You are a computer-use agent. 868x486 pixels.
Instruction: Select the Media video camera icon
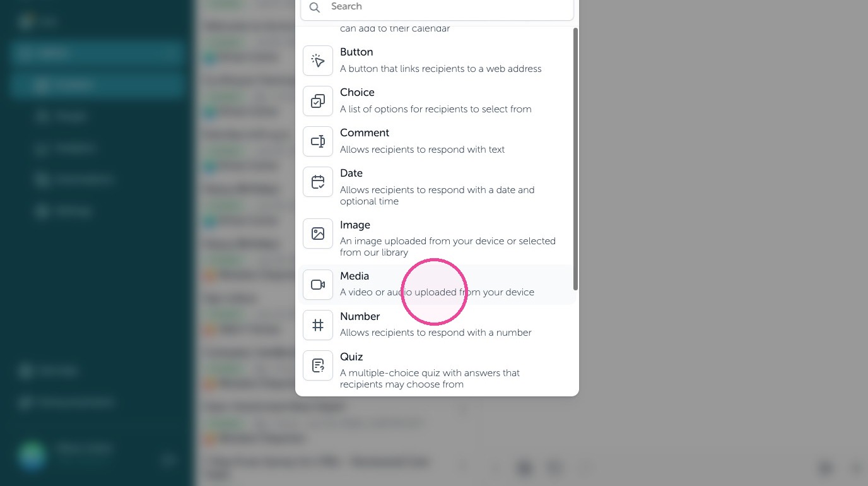318,285
